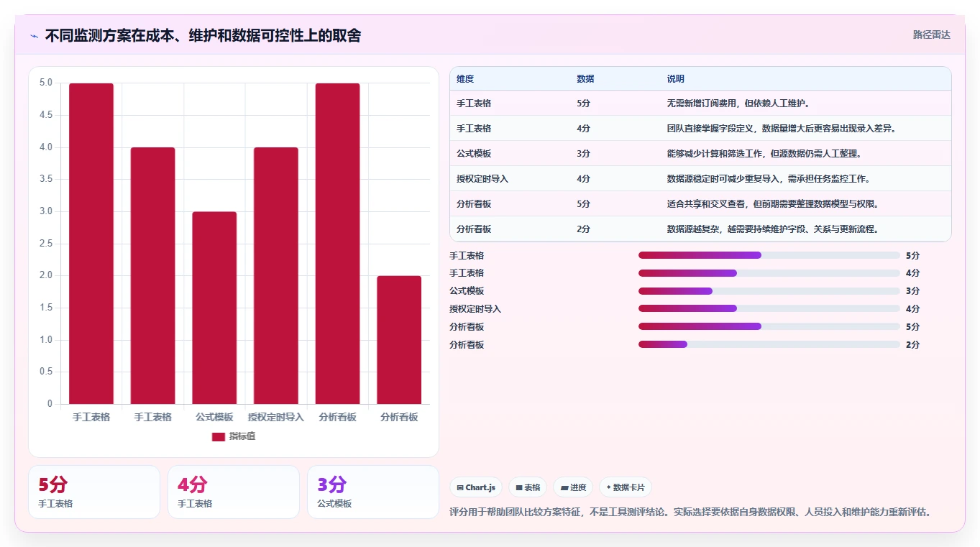Click the footer note starting 评分用于帮助团队比较方案特征
This screenshot has width=980, height=547.
click(x=690, y=512)
